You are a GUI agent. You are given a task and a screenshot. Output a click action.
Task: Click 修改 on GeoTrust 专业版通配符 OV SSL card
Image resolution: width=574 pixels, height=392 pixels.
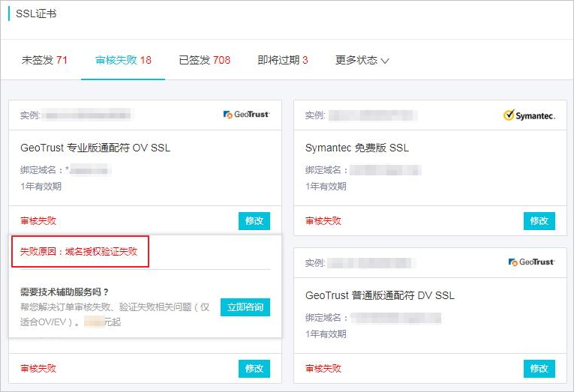pyautogui.click(x=254, y=221)
